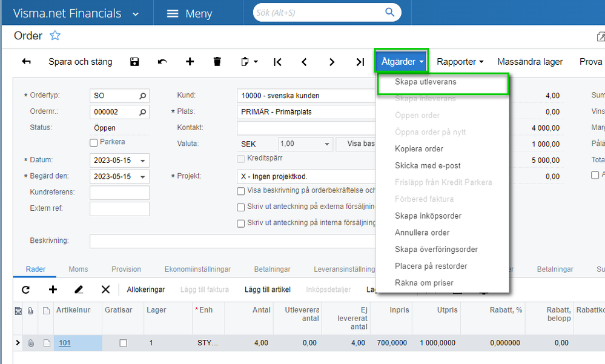Toggle the Kreditspärr checkbox
605x364 pixels.
[x=241, y=159]
